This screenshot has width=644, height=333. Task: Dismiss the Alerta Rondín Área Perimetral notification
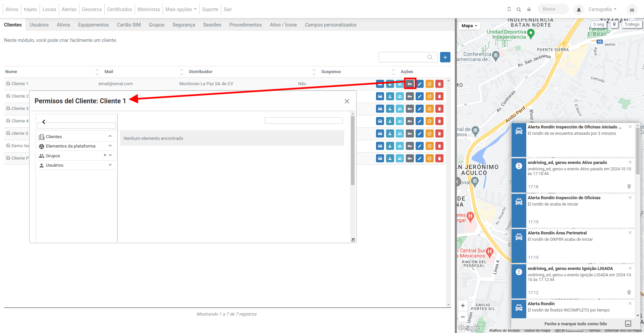pyautogui.click(x=630, y=233)
